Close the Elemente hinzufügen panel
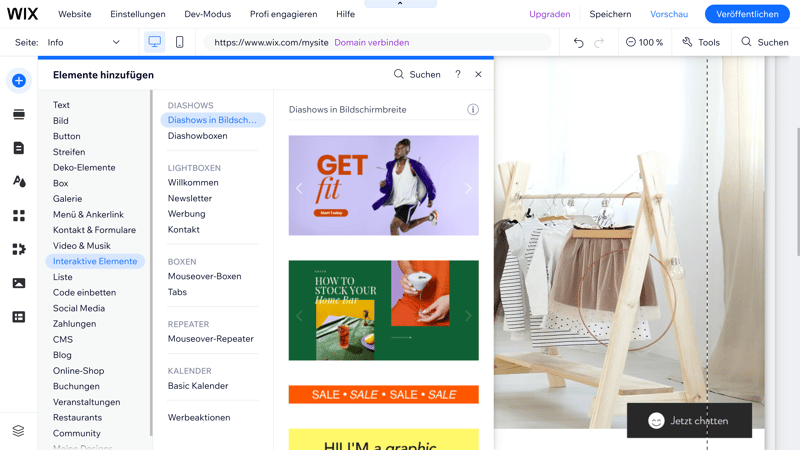This screenshot has width=800, height=450. tap(478, 74)
